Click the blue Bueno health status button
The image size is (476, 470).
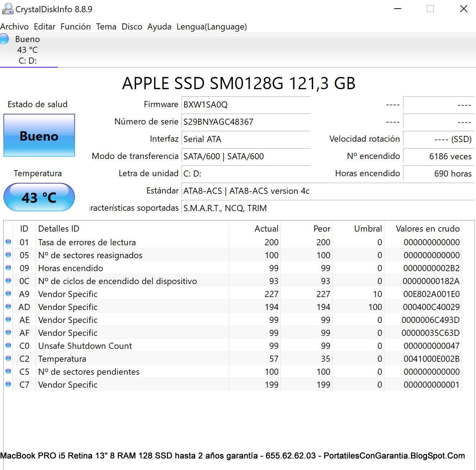coord(39,135)
